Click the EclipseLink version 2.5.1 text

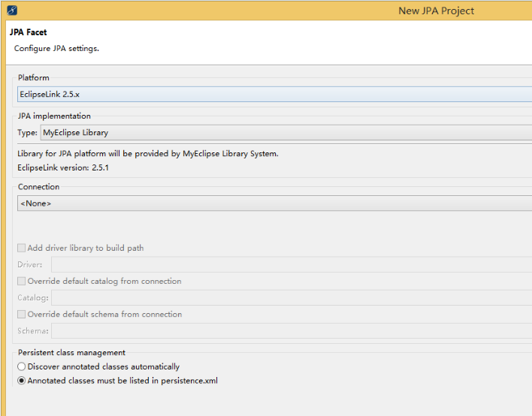click(x=63, y=167)
